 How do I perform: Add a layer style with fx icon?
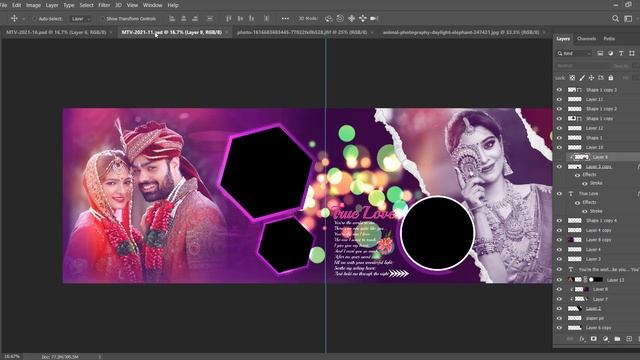(x=582, y=339)
